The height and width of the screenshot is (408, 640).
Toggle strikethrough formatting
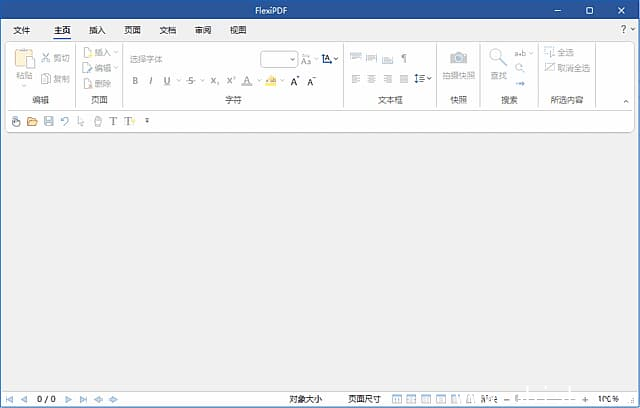[x=190, y=81]
